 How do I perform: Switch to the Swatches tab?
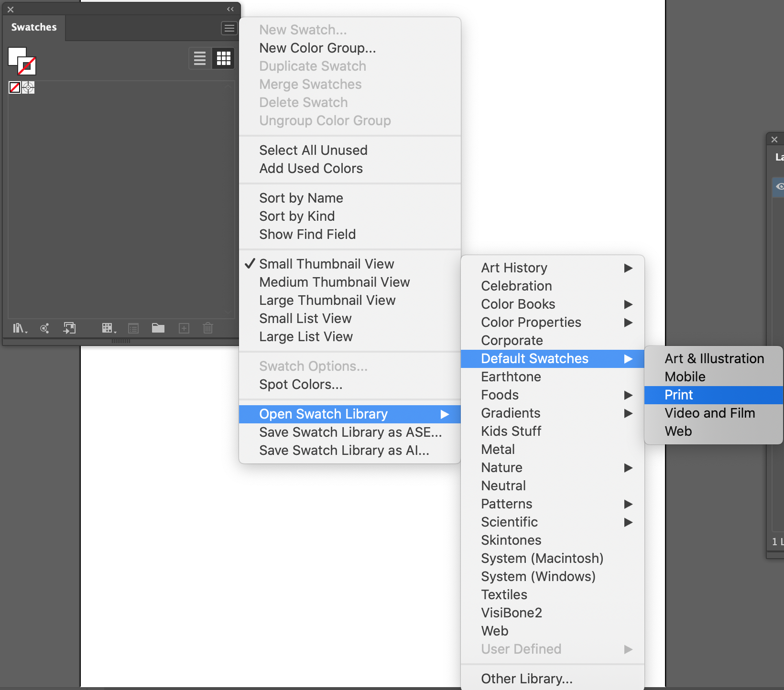[34, 27]
